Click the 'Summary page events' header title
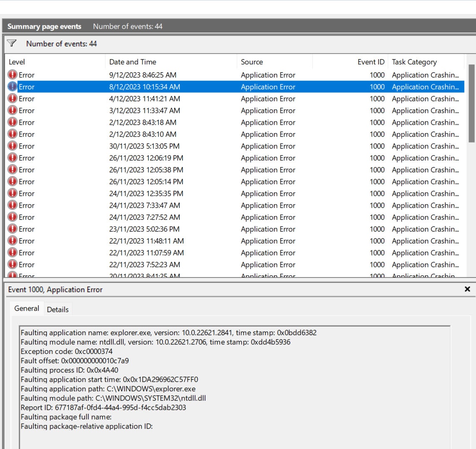 coord(45,26)
